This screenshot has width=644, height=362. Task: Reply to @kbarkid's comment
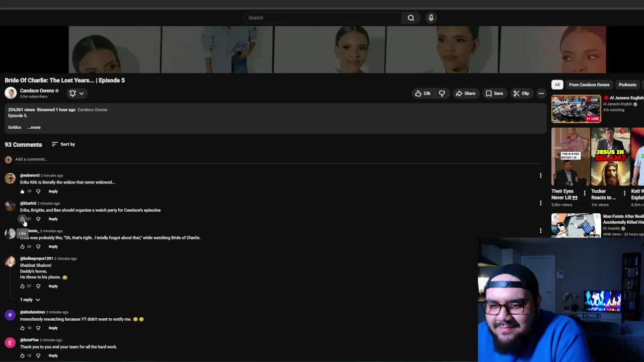53,219
